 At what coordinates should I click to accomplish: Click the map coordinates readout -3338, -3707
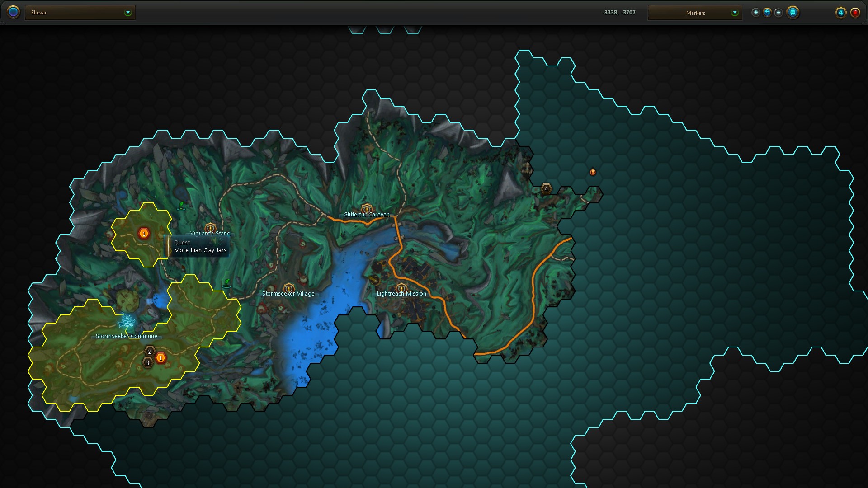pos(619,13)
